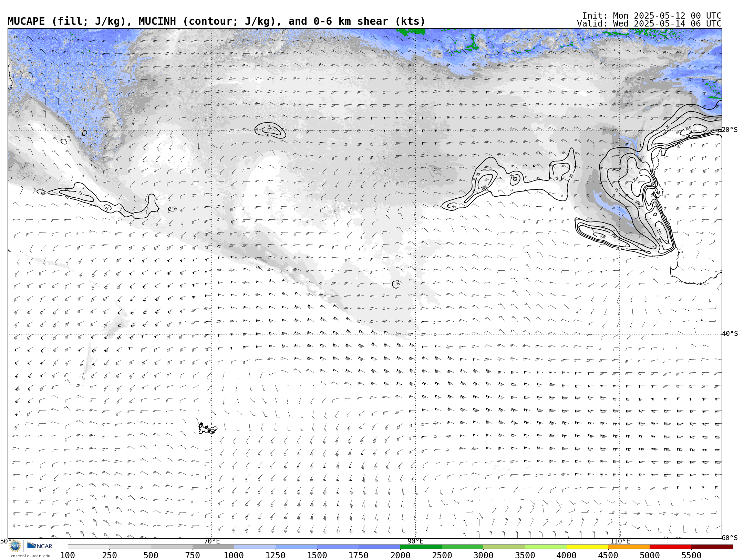Click the 110°E longitude label
The width and height of the screenshot is (744, 560).
tap(620, 541)
